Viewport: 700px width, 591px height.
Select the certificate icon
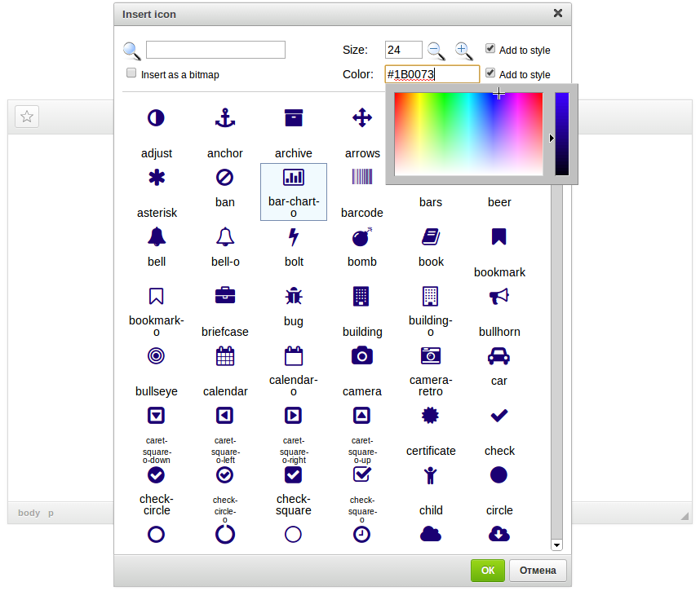(x=431, y=415)
